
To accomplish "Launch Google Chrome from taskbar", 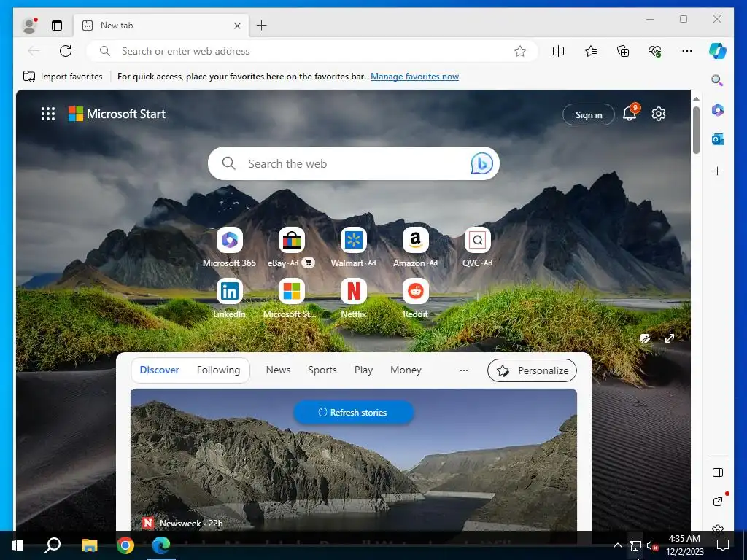I will tap(125, 545).
